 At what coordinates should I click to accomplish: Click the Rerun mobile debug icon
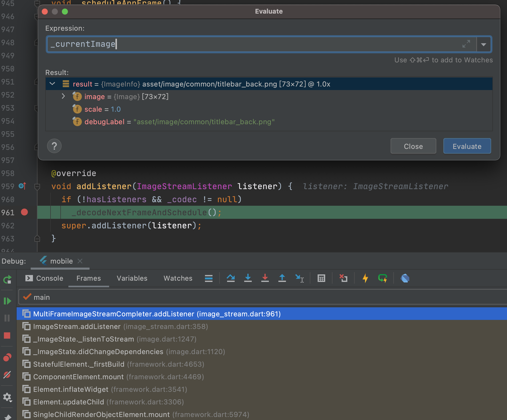(7, 279)
